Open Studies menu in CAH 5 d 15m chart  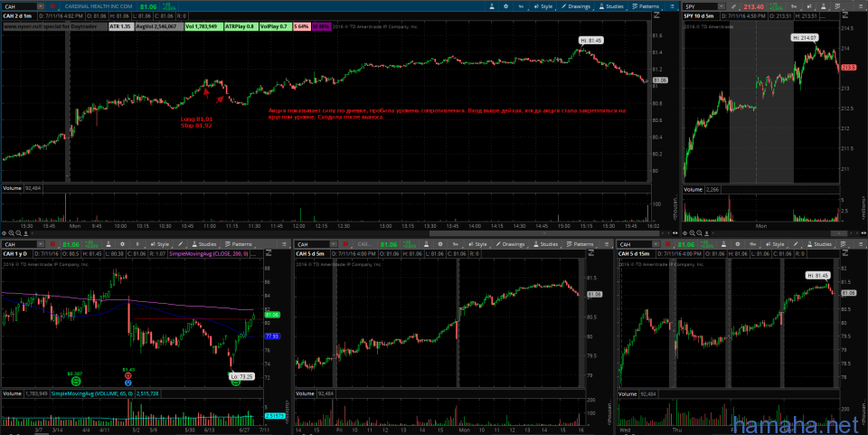(819, 244)
